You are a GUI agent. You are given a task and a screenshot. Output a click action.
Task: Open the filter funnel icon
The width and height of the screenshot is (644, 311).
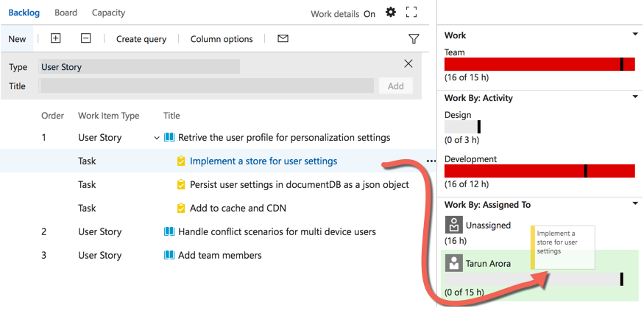414,39
